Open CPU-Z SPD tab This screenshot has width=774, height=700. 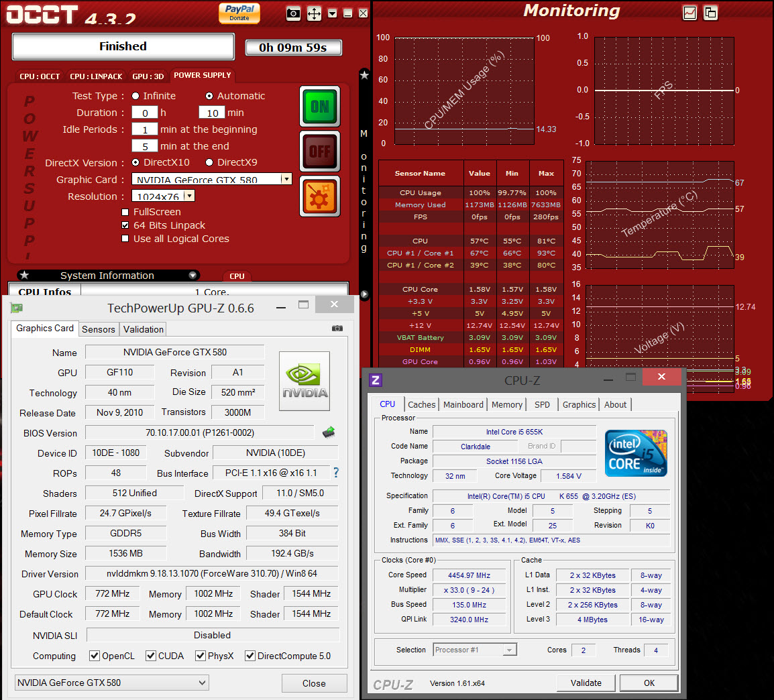point(542,404)
